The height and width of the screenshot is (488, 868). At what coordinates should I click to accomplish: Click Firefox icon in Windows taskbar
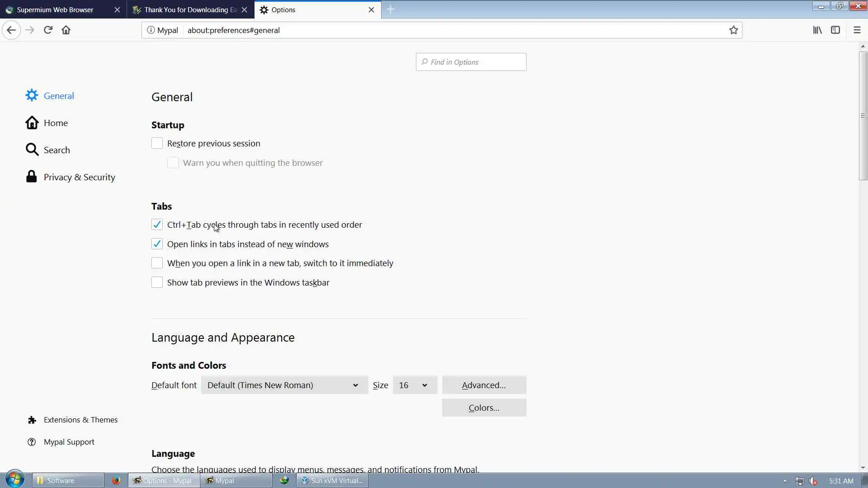click(x=116, y=480)
